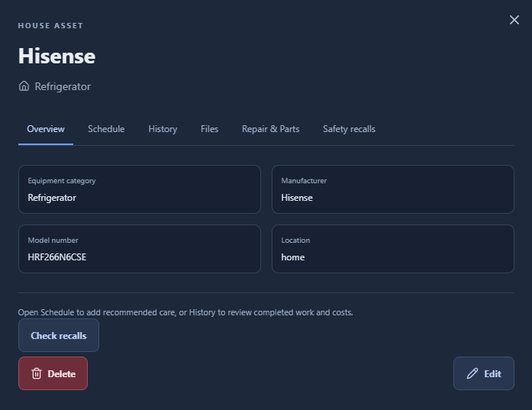This screenshot has height=410, width=532.
Task: Click the Manufacturer label
Action: pyautogui.click(x=304, y=181)
